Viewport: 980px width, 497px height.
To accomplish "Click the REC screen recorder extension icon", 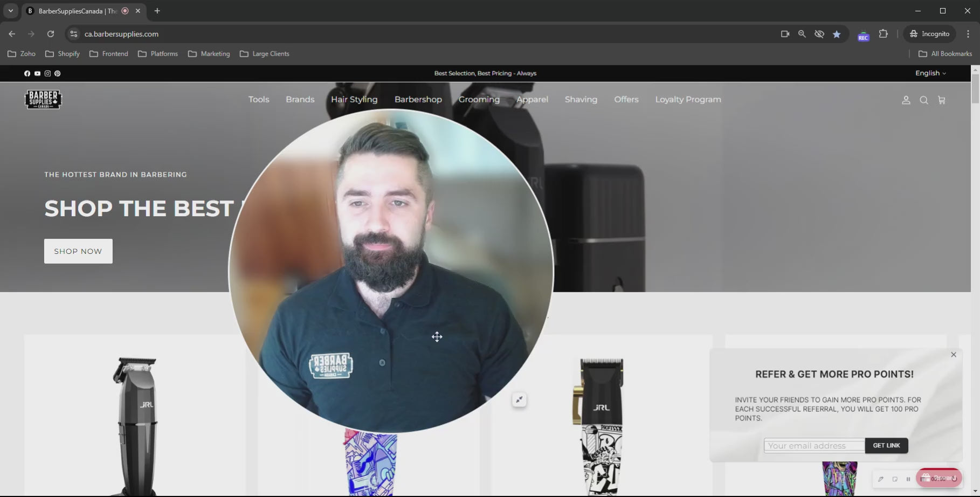I will pyautogui.click(x=864, y=35).
